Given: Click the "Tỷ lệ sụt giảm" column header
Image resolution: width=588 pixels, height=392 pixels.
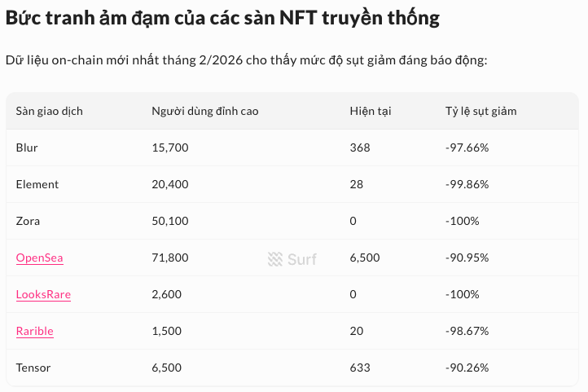Looking at the screenshot, I should click(480, 111).
